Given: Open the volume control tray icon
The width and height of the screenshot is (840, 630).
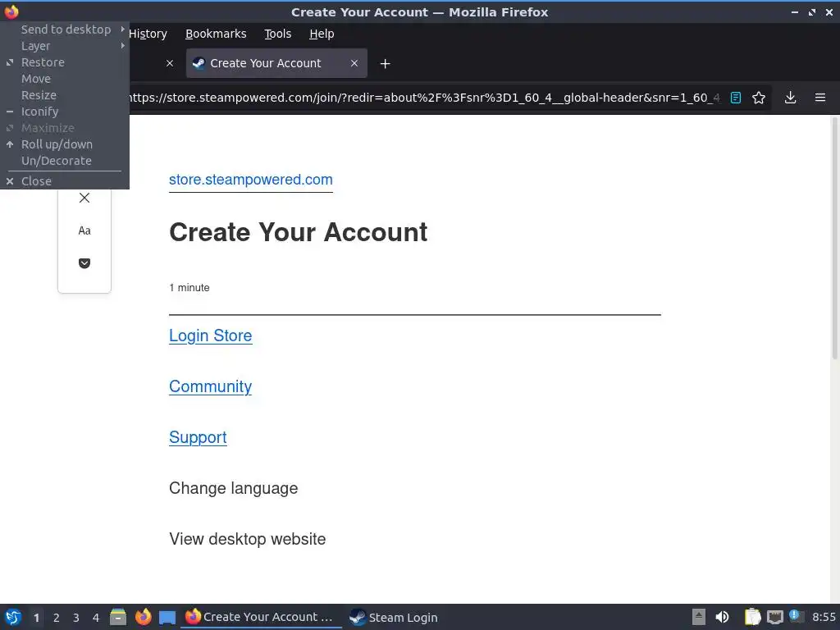Looking at the screenshot, I should point(722,617).
